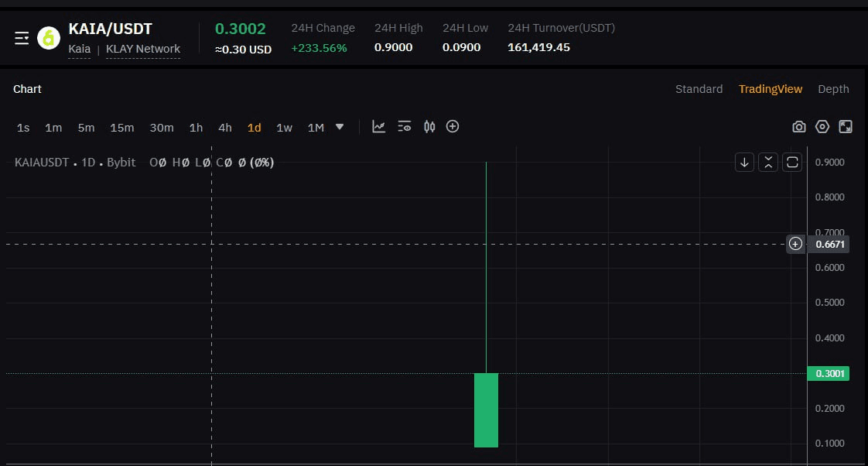Select the 1h timeframe
The width and height of the screenshot is (868, 466).
point(196,128)
